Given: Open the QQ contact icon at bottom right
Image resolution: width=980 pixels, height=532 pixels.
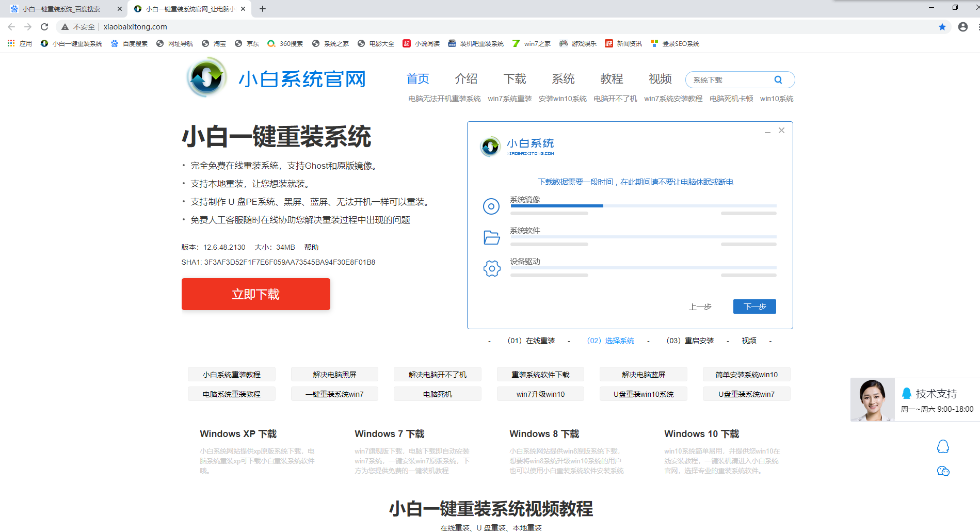Looking at the screenshot, I should click(944, 447).
